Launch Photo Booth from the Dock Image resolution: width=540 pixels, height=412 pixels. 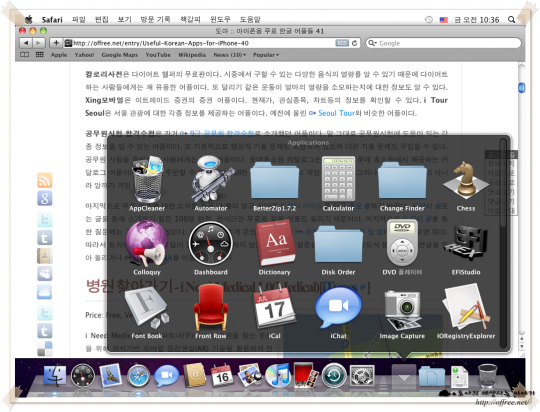(x=306, y=375)
